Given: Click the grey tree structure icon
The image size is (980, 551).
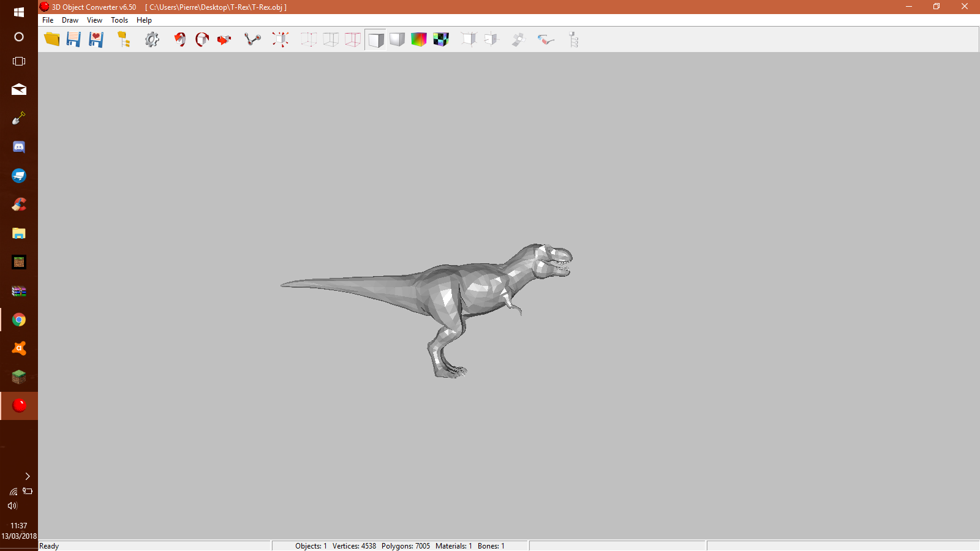Looking at the screenshot, I should tap(574, 40).
